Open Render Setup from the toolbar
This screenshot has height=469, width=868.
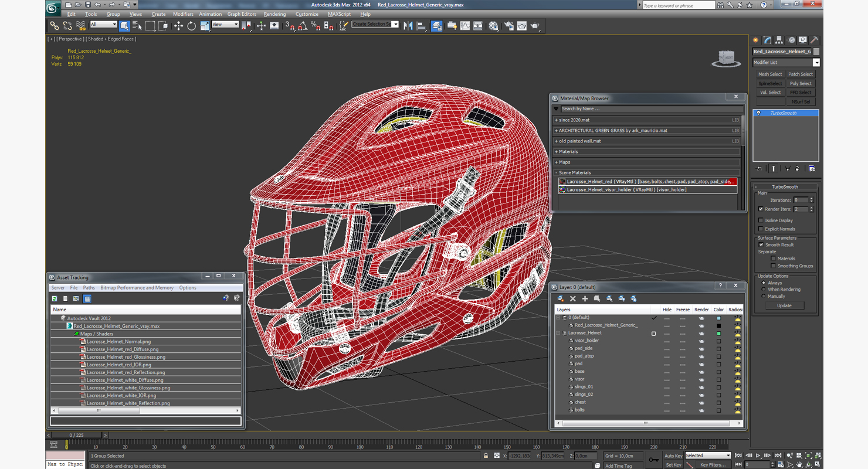click(508, 26)
